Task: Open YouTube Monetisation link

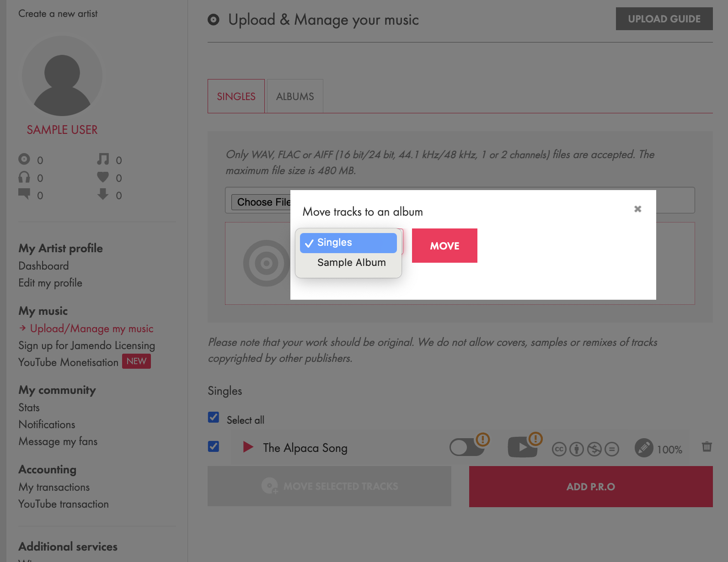Action: pos(68,362)
